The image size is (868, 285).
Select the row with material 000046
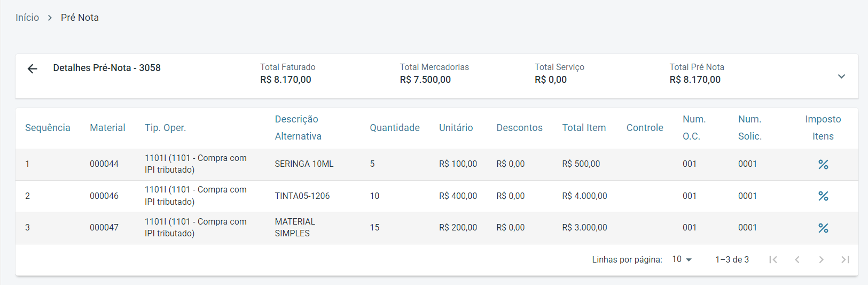(x=104, y=196)
